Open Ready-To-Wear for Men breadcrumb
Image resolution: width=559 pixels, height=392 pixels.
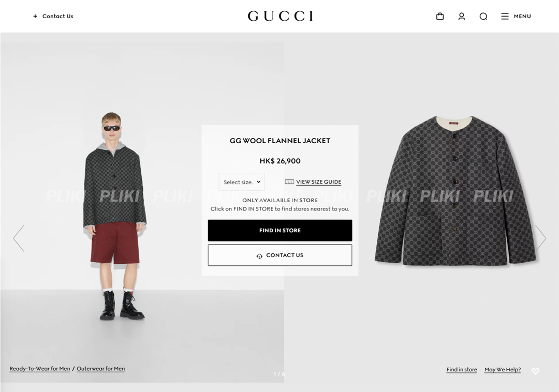click(40, 369)
